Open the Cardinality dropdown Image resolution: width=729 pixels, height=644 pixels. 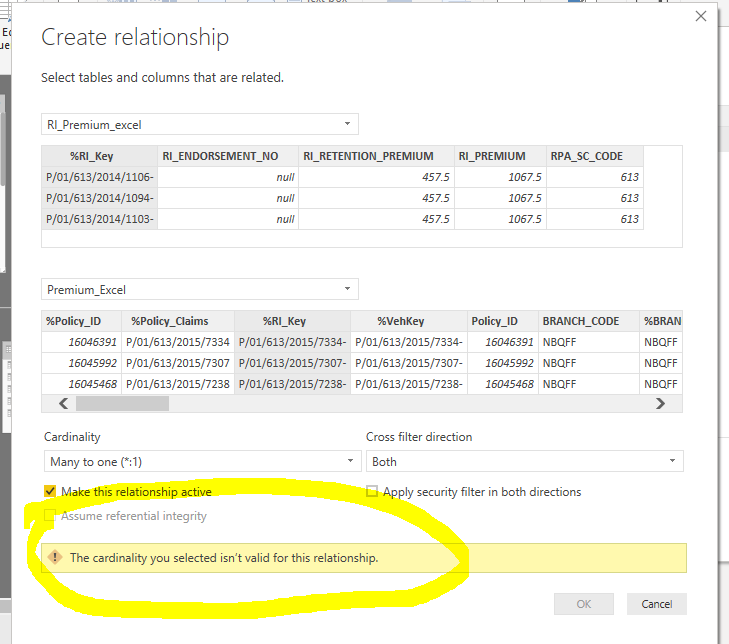[x=202, y=461]
